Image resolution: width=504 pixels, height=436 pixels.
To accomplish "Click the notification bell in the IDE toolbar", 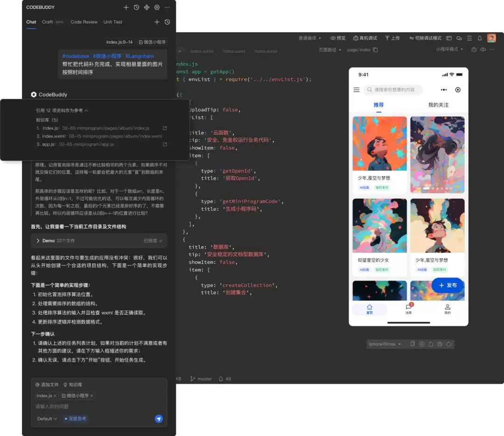I will pos(480,38).
